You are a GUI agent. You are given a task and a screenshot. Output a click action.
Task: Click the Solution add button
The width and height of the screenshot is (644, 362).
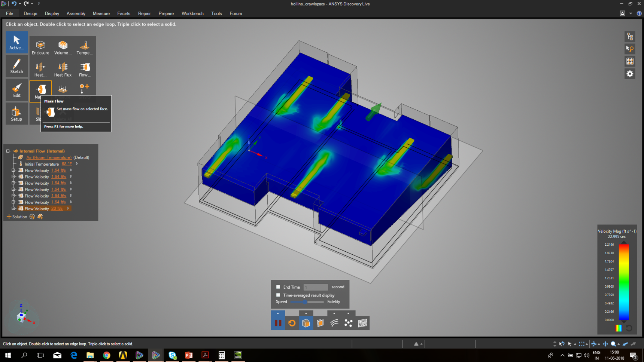[x=17, y=217]
